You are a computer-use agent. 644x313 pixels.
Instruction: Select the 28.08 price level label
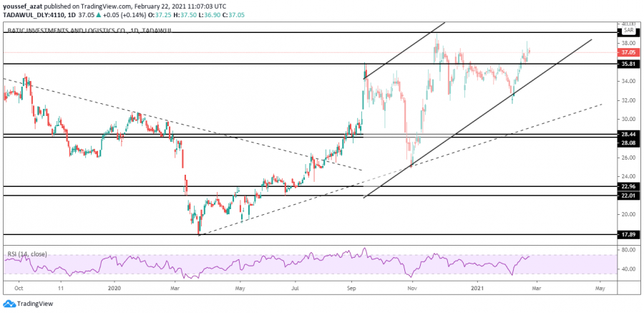click(x=629, y=142)
